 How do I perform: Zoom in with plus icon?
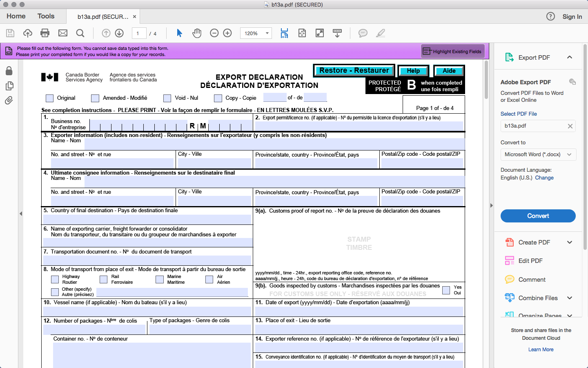(227, 33)
